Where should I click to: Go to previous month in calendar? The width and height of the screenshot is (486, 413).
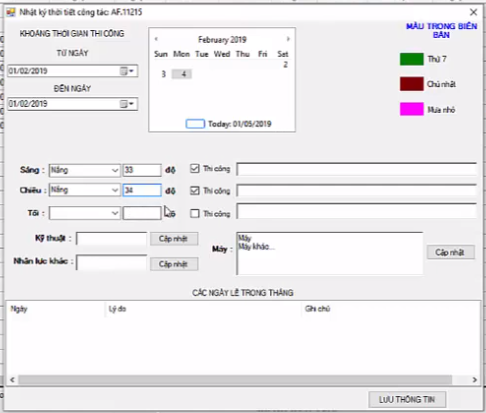pyautogui.click(x=156, y=39)
